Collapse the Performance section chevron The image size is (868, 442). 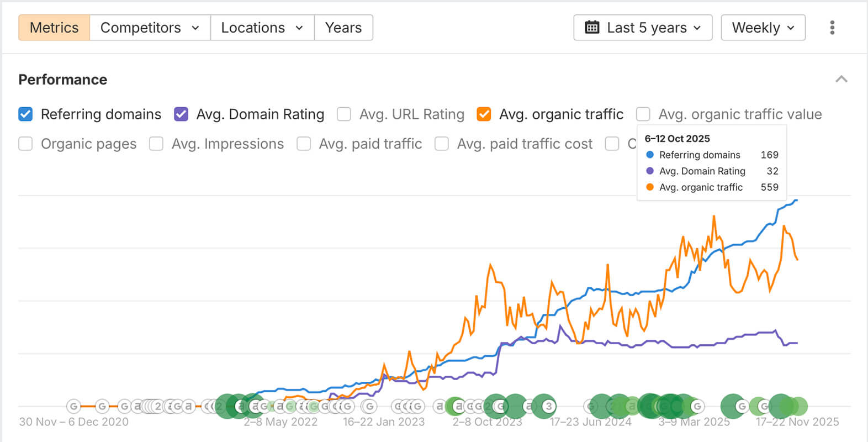pyautogui.click(x=841, y=80)
